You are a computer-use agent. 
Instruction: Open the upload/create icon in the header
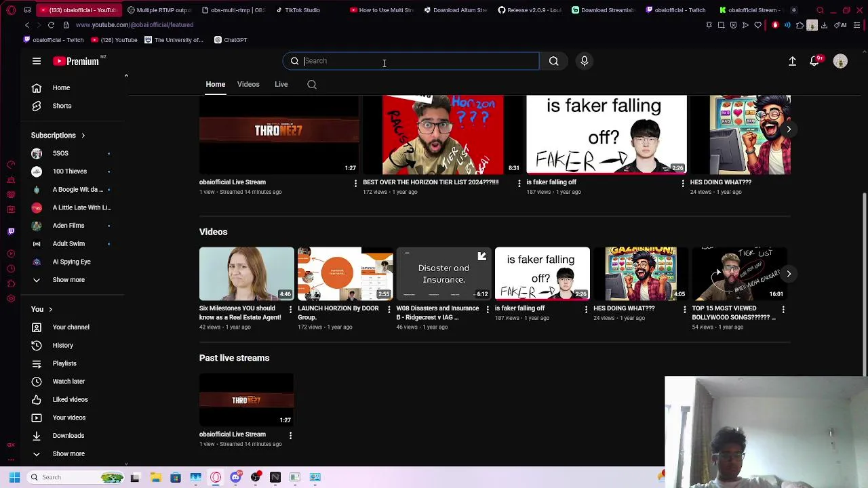coord(792,61)
